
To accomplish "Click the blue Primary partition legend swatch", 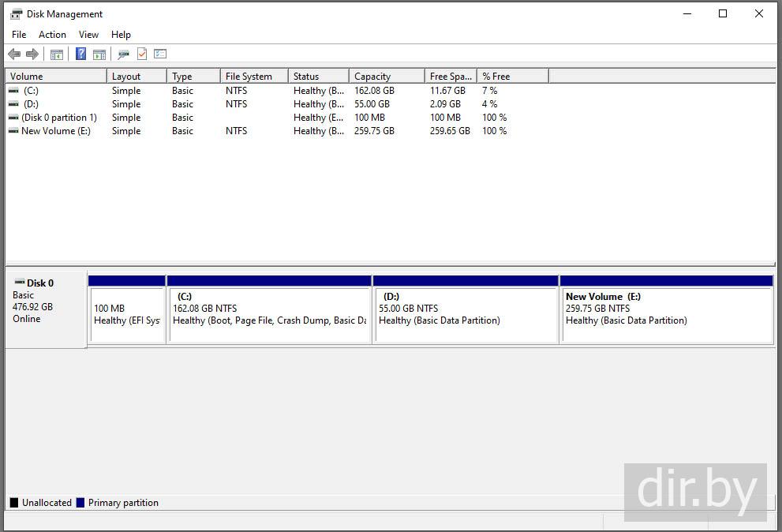I will click(x=80, y=503).
